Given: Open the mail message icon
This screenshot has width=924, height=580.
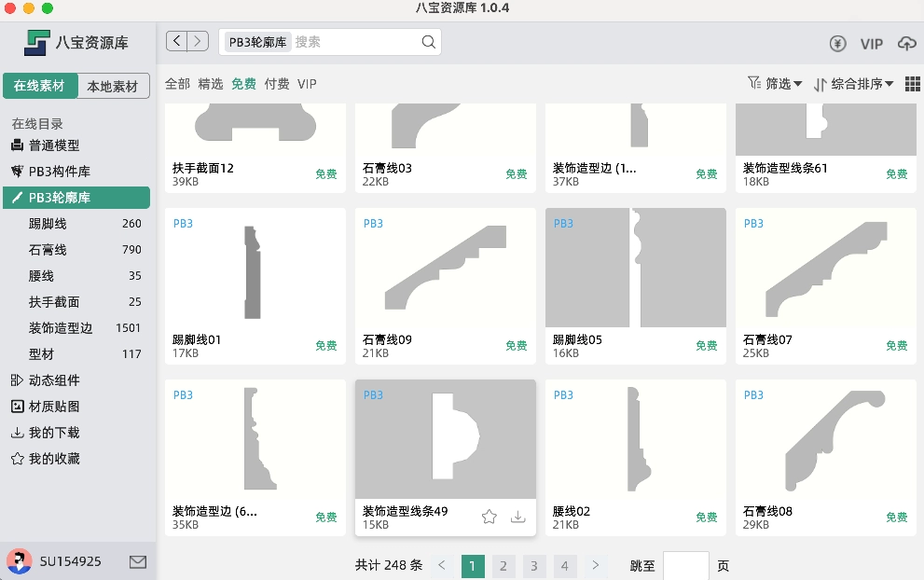Looking at the screenshot, I should coord(138,561).
